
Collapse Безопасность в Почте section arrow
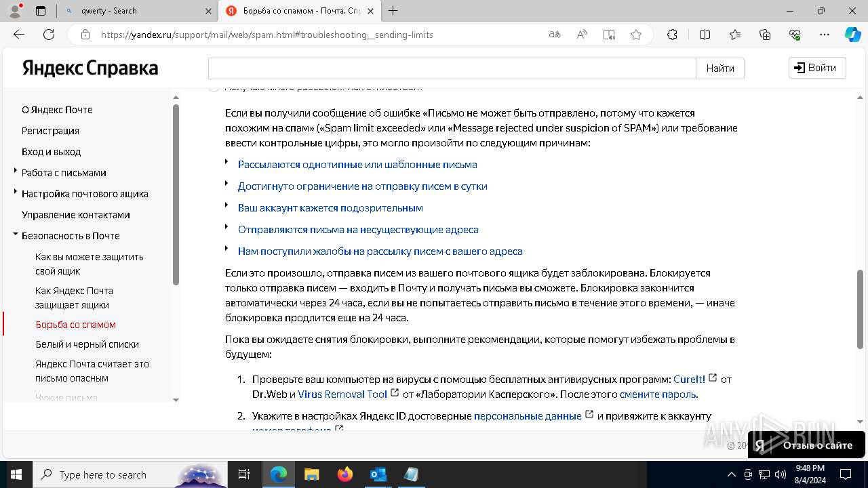pyautogui.click(x=16, y=234)
